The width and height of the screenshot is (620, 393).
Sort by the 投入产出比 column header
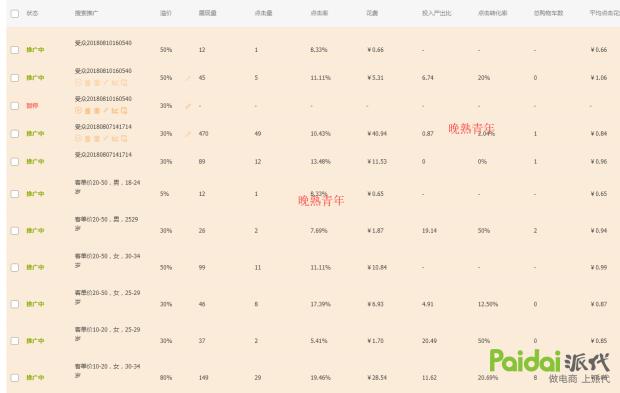click(437, 13)
